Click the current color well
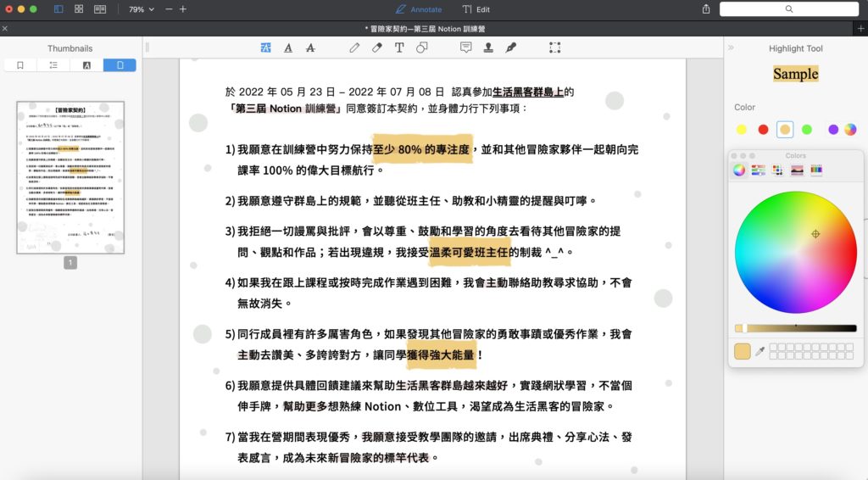868x480 pixels. [x=743, y=351]
